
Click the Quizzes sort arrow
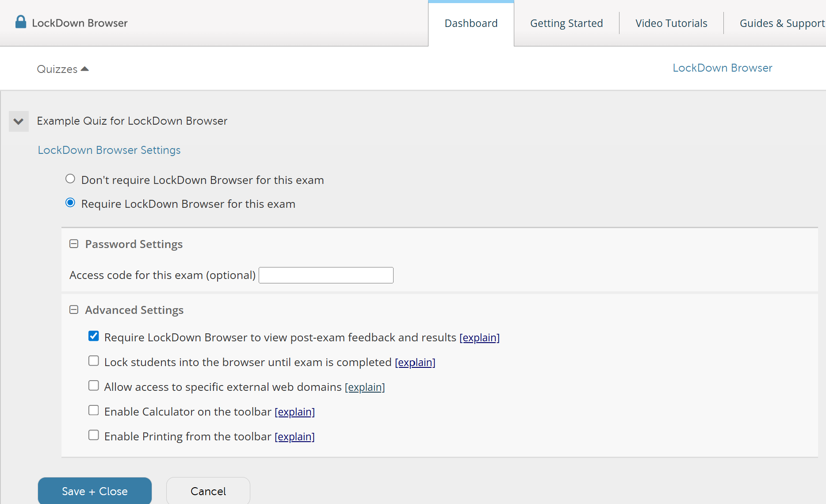85,69
